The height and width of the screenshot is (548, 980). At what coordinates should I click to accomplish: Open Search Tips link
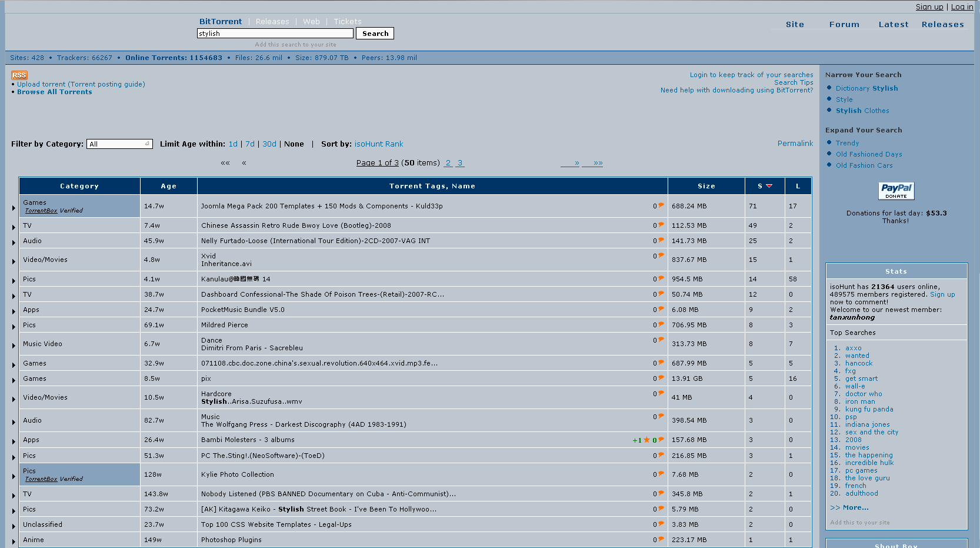tap(794, 82)
